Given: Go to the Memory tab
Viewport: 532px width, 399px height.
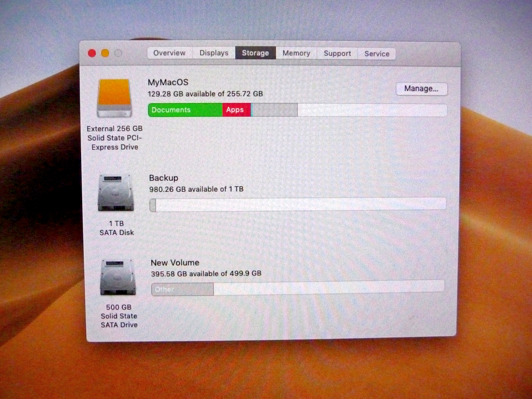Looking at the screenshot, I should [296, 54].
